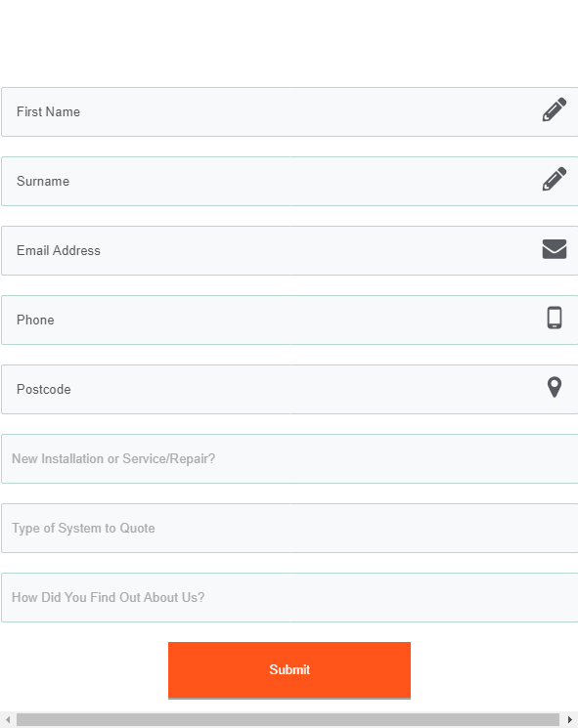578x728 pixels.
Task: Focus the First Name input field
Action: pyautogui.click(x=289, y=112)
